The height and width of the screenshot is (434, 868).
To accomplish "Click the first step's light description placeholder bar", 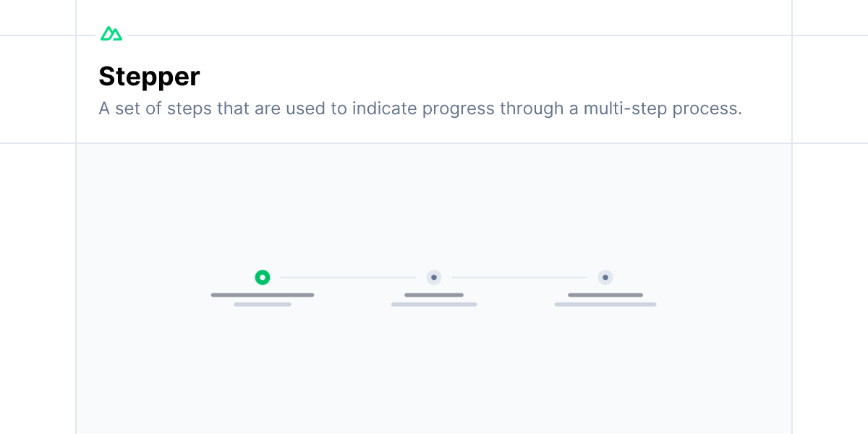I will pos(263,305).
